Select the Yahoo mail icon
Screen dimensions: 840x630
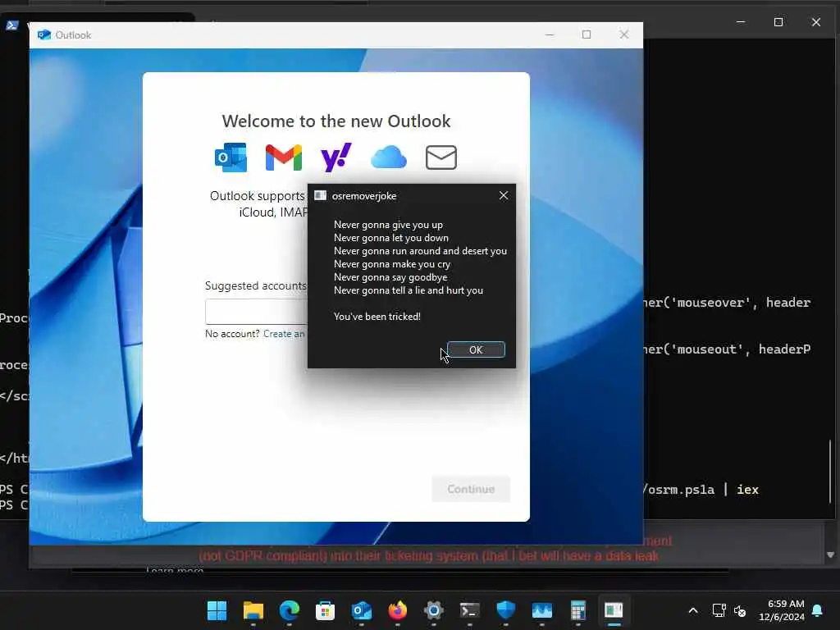click(336, 157)
